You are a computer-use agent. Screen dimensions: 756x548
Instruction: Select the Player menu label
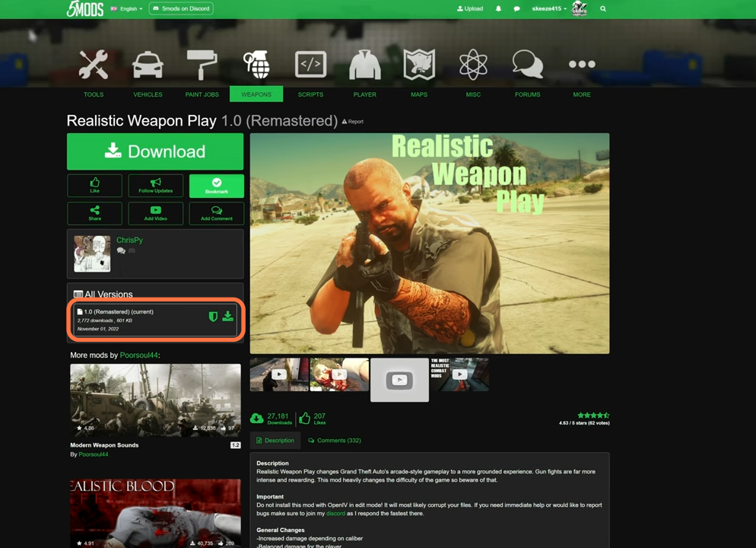(x=365, y=94)
